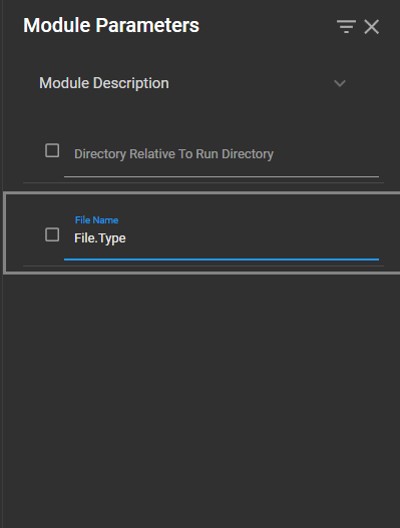Click the panel's left edge divider
Screen dimensions: 400x528
3,264
